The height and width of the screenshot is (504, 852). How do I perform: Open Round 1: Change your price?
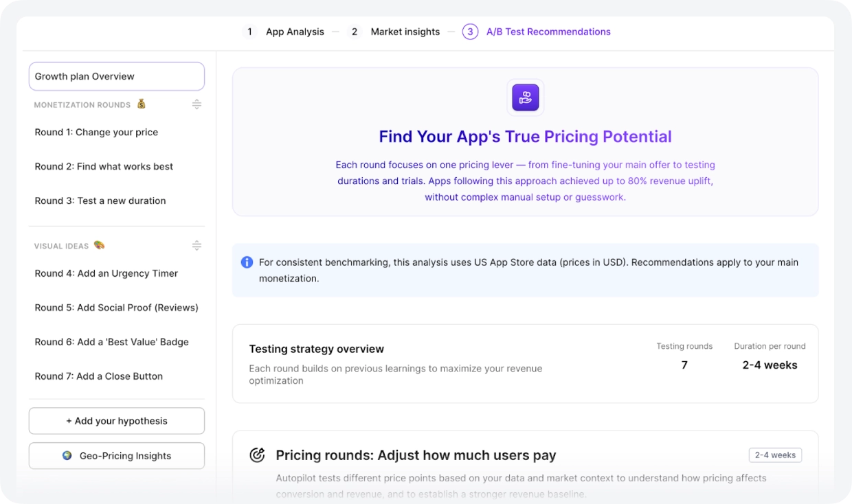coord(96,132)
